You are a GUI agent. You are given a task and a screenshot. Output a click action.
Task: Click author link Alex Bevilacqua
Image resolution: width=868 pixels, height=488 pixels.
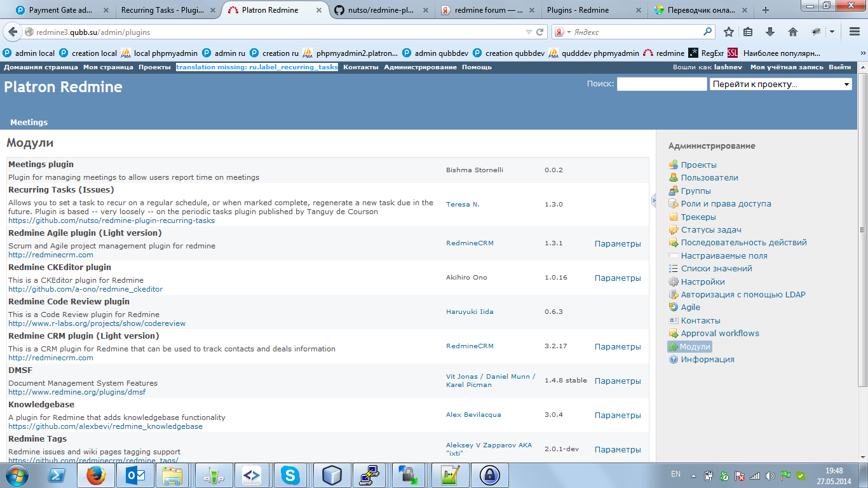point(473,414)
